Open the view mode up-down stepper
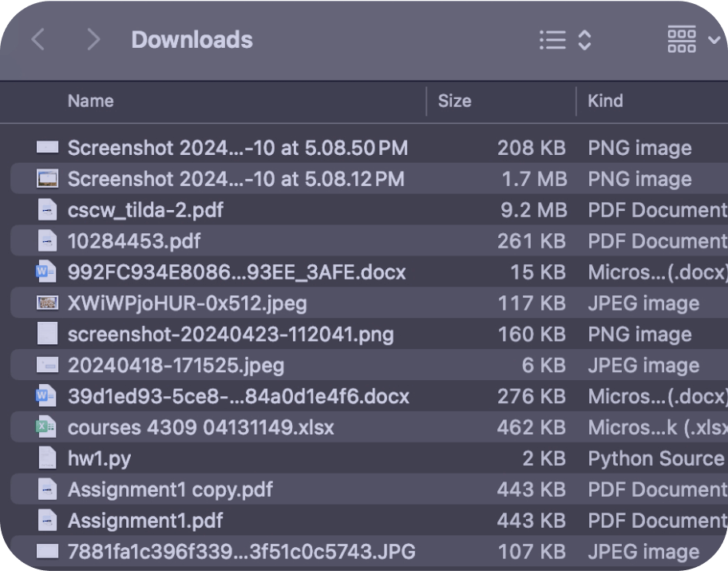 point(584,40)
